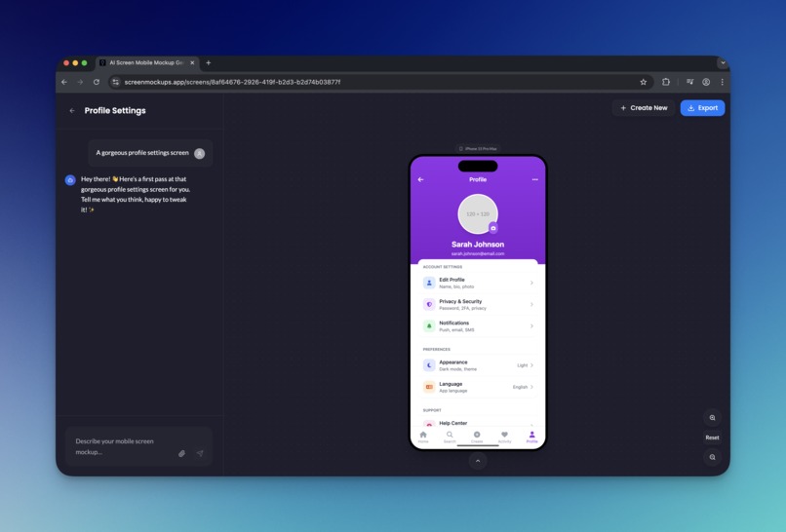Image resolution: width=786 pixels, height=532 pixels.
Task: Open the Help Center row
Action: [x=478, y=423]
